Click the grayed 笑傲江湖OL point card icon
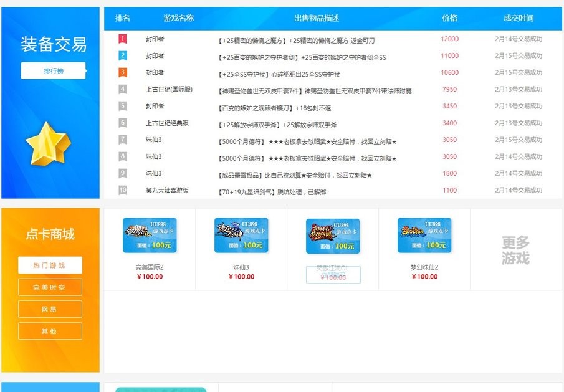Screen dimensions: 564x392 click(333, 237)
